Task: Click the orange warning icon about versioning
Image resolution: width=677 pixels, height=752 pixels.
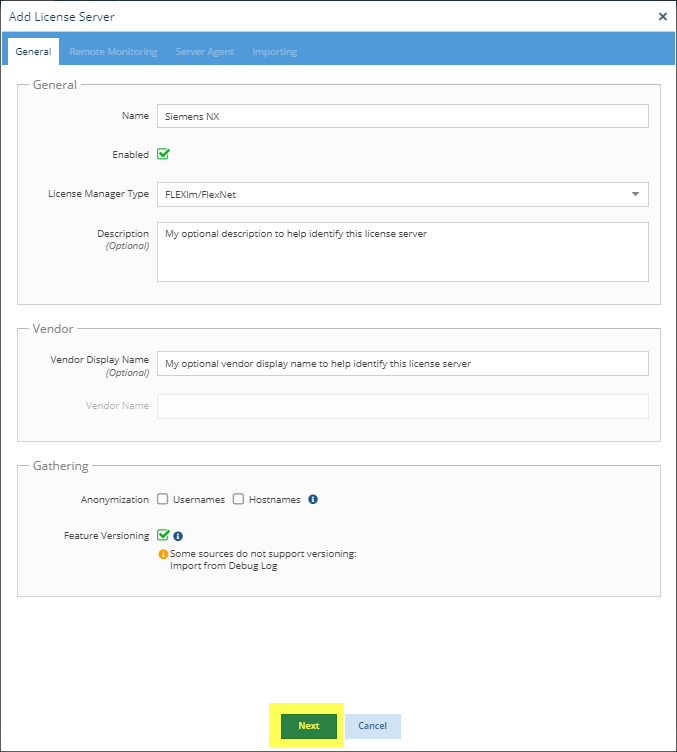Action: click(x=163, y=554)
